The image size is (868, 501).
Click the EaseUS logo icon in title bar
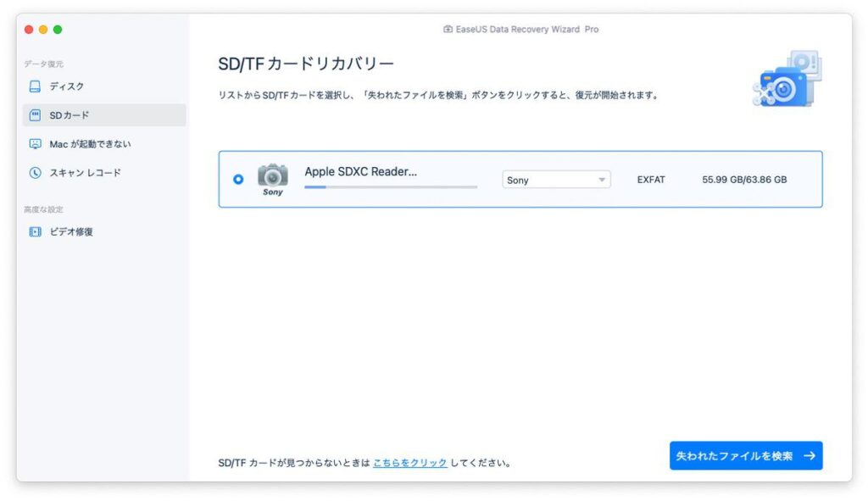click(448, 30)
